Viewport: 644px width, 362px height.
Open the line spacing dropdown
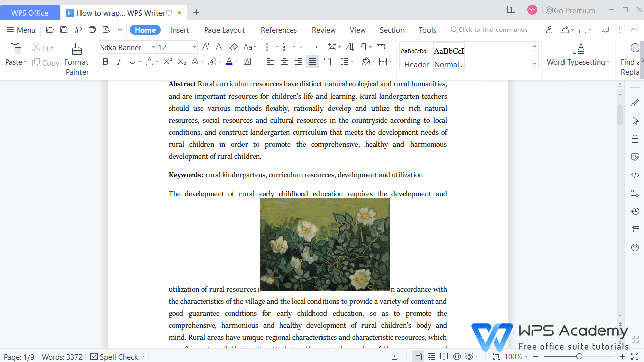[351, 61]
